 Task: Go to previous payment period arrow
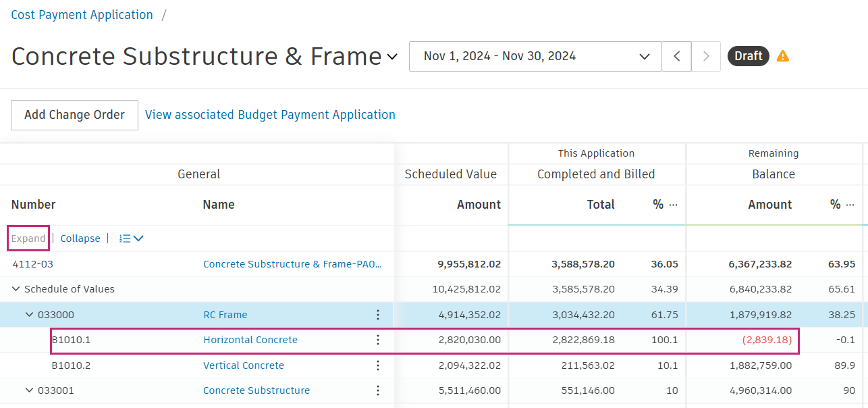point(676,56)
